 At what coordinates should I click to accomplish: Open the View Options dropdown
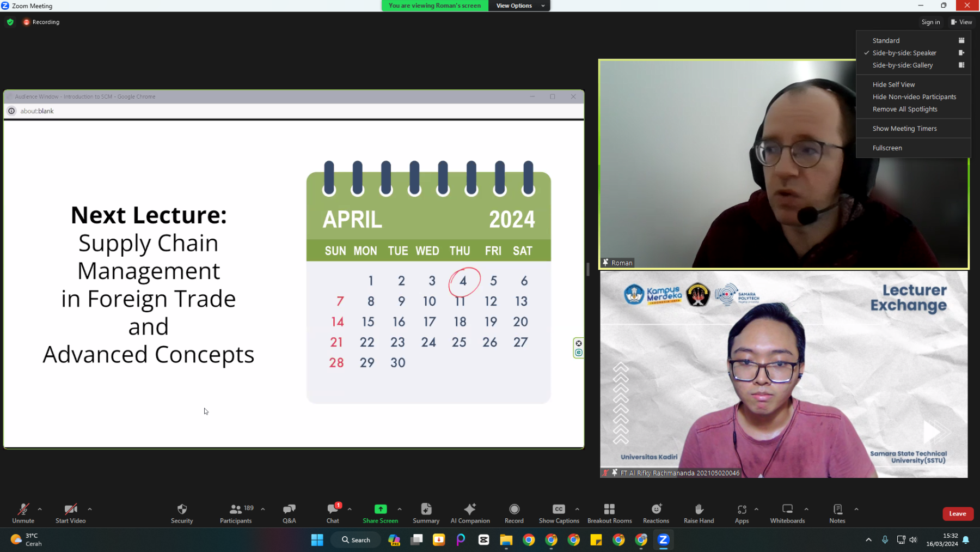point(520,5)
